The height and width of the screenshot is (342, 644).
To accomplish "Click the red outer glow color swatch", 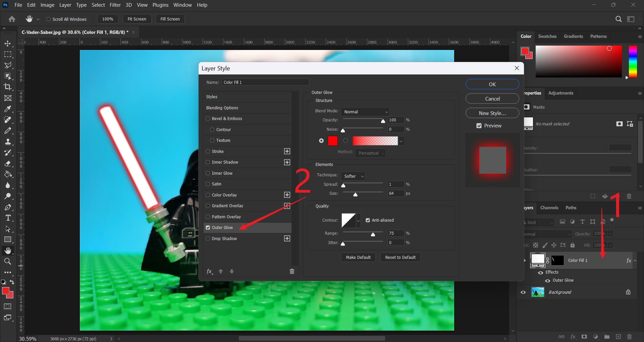I will coord(332,141).
